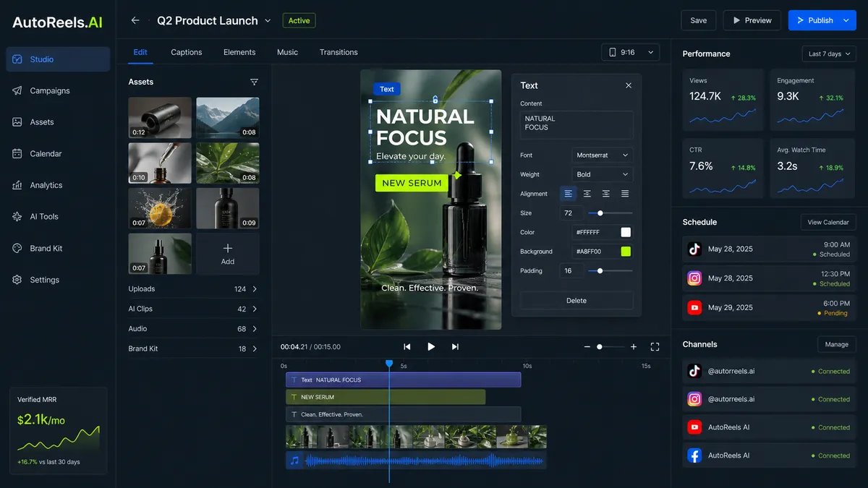
Task: Switch to the Elements tab
Action: 239,52
